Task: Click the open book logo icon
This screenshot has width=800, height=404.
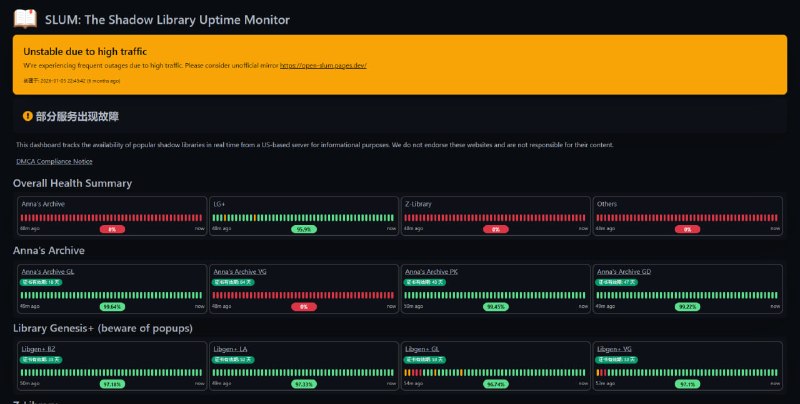Action: 25,19
